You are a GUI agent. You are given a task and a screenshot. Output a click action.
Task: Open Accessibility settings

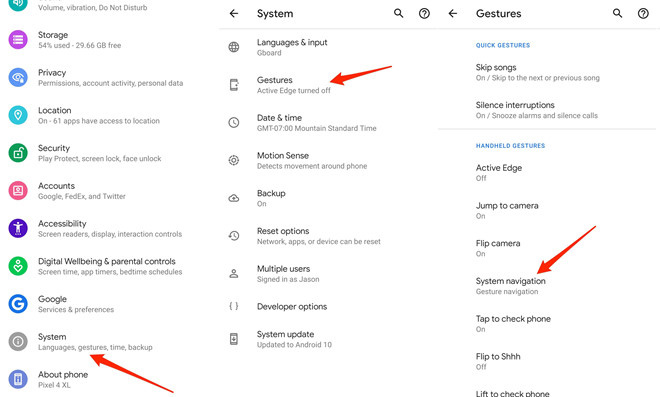[110, 228]
